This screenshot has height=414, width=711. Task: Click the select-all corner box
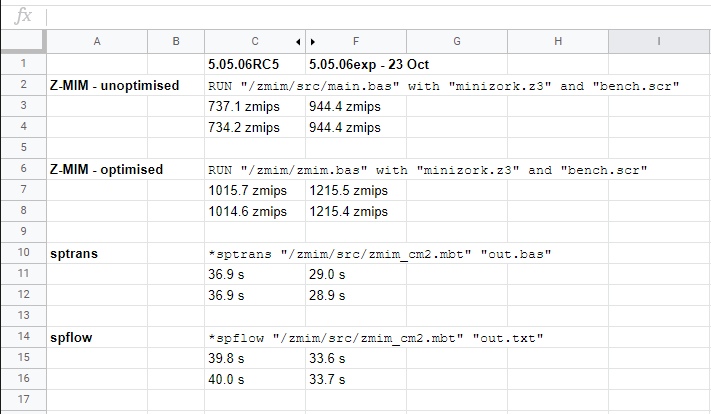[x=23, y=42]
